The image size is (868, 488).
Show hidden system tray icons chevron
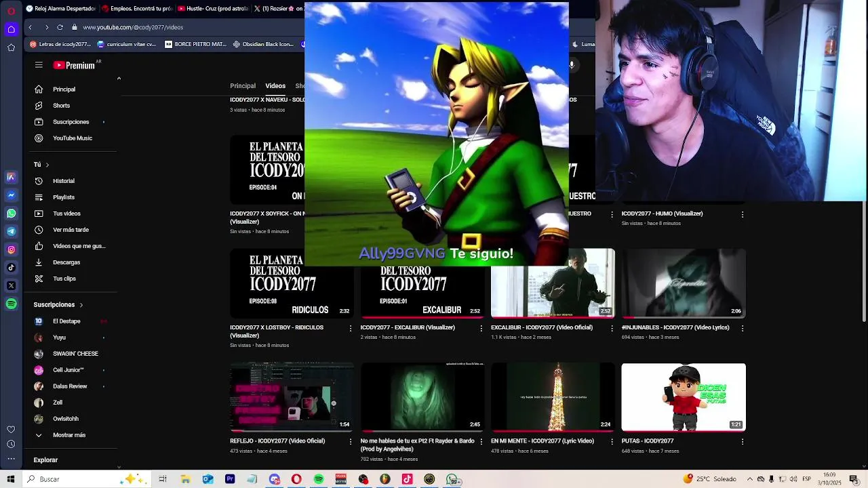click(749, 479)
